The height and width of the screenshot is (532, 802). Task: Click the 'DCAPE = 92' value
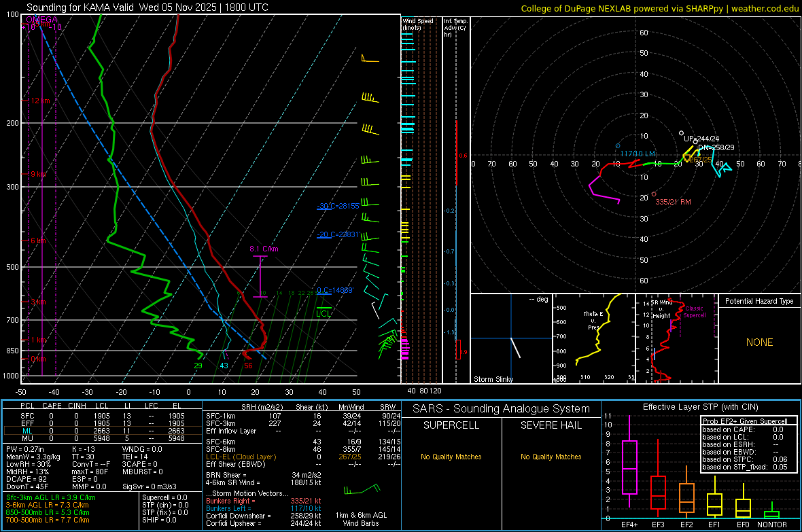tap(27, 479)
